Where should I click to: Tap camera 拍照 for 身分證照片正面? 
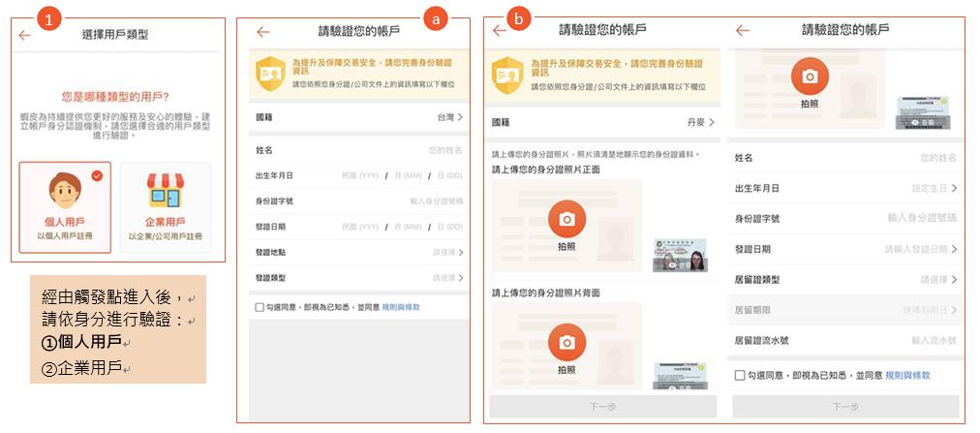[567, 219]
